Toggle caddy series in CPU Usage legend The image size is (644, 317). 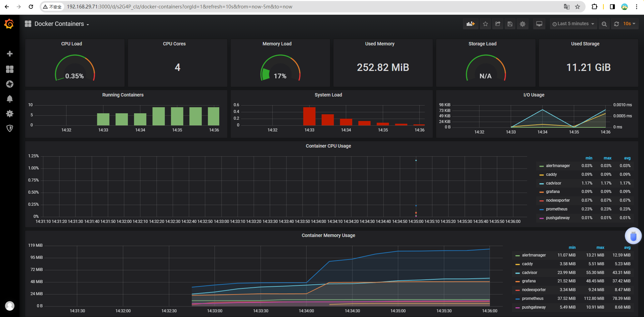click(x=551, y=174)
